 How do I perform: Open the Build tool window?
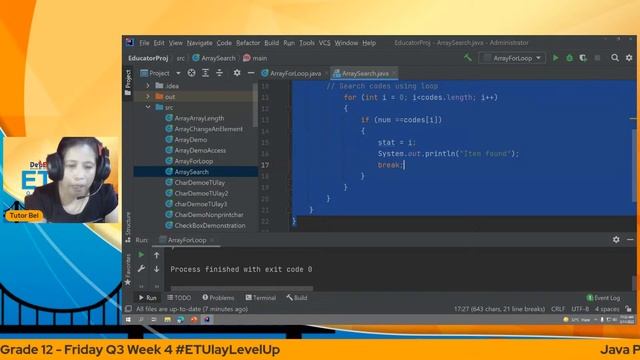[x=297, y=298]
